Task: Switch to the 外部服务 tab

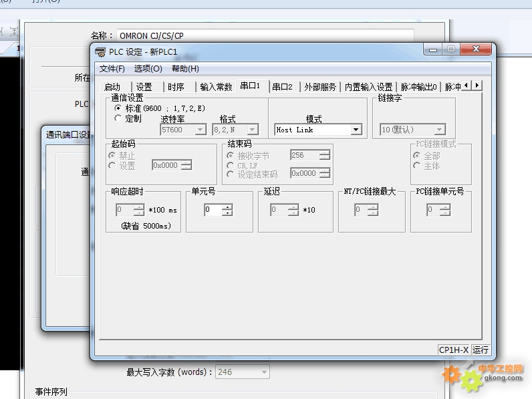Action: [x=320, y=87]
